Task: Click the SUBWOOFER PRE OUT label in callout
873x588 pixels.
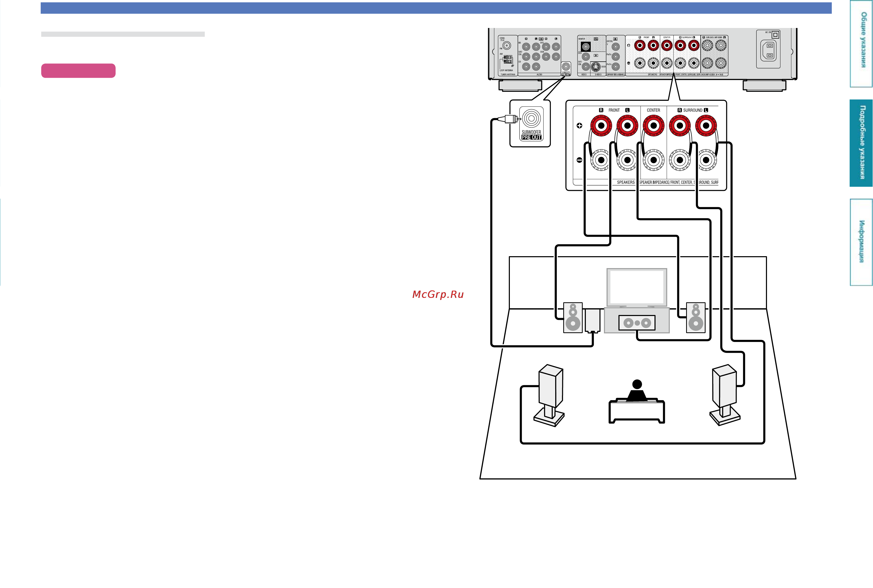Action: pyautogui.click(x=531, y=135)
